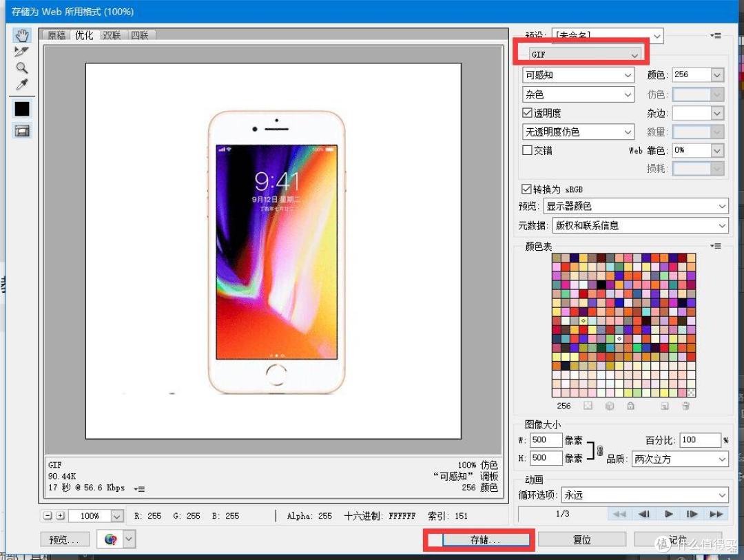Viewport: 744px width, 560px height.
Task: Open the 循环选项 永远 dropdown
Action: [645, 495]
